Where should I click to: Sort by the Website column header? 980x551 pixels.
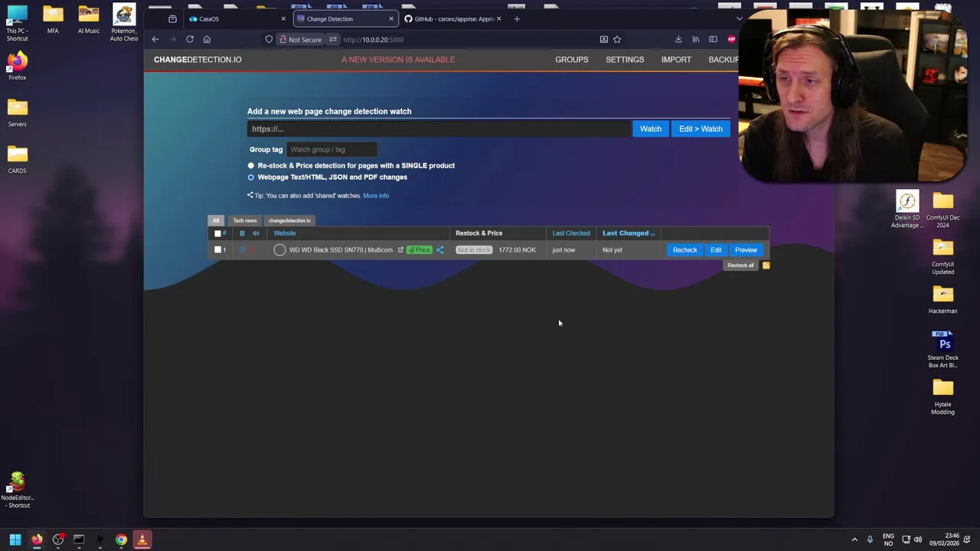pos(285,233)
